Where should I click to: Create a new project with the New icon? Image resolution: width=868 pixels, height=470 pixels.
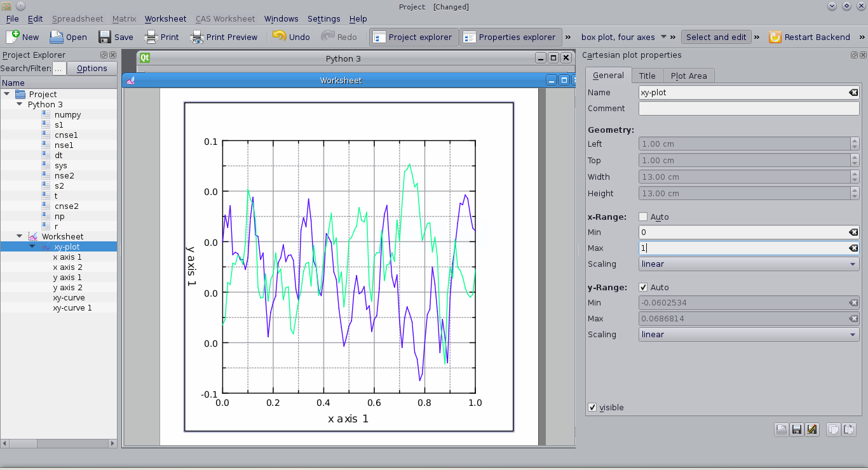pyautogui.click(x=23, y=37)
